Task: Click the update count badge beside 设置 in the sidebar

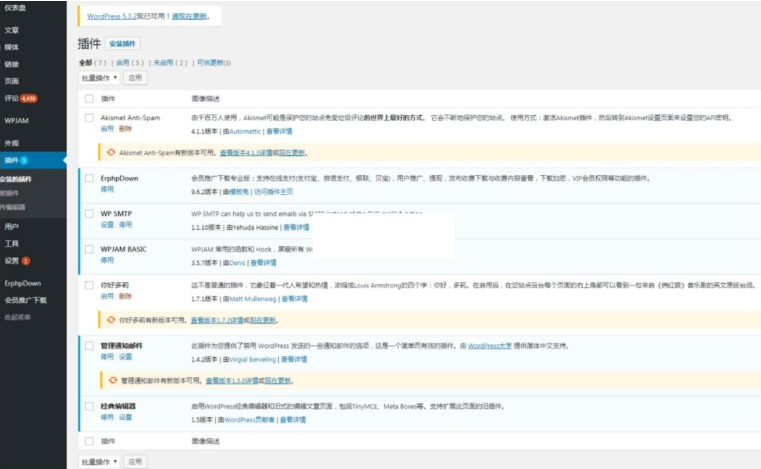Action: coord(26,261)
